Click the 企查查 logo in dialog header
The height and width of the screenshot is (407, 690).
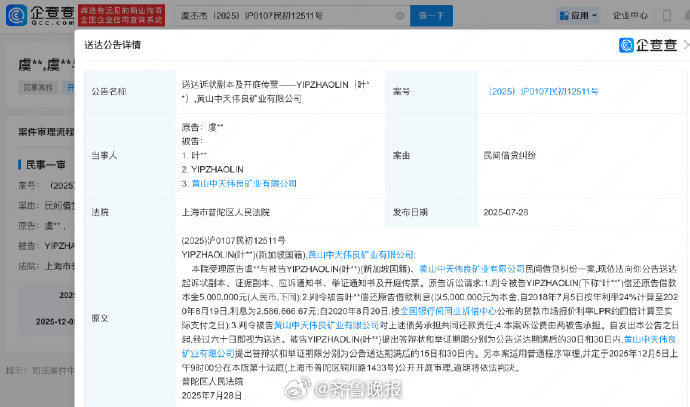pyautogui.click(x=648, y=45)
